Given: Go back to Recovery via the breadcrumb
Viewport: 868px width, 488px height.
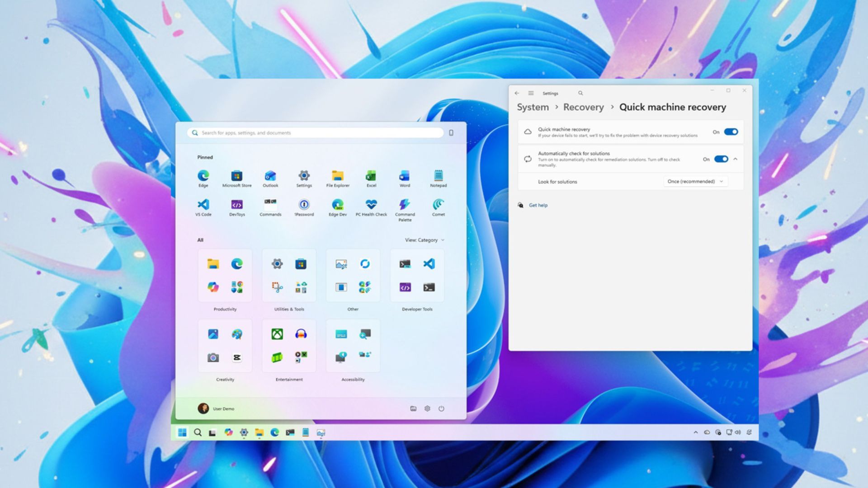Looking at the screenshot, I should [583, 107].
